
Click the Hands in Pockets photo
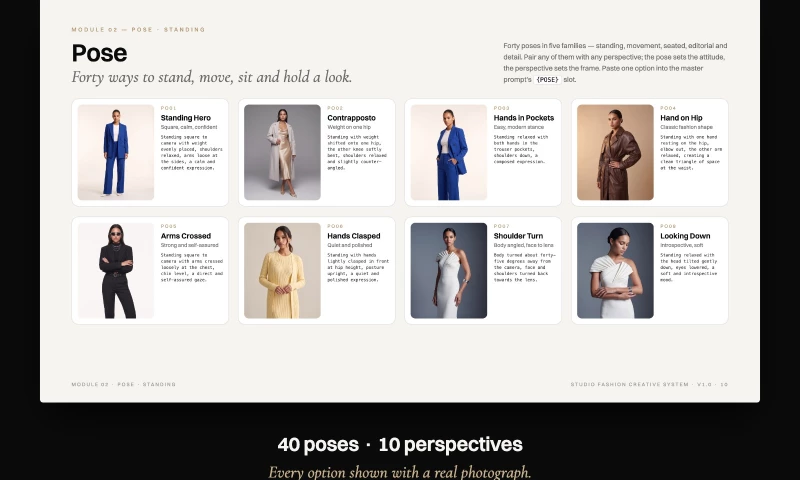[448, 152]
